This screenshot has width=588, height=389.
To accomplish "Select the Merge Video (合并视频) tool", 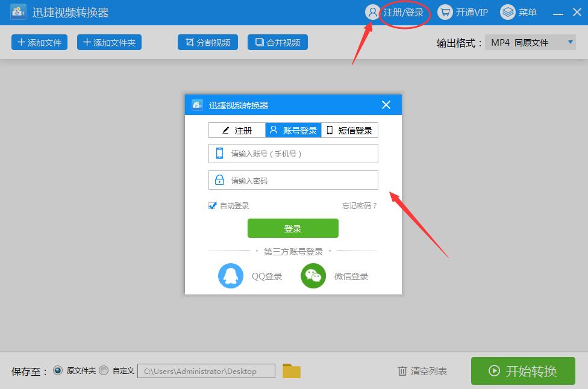I will click(x=277, y=42).
